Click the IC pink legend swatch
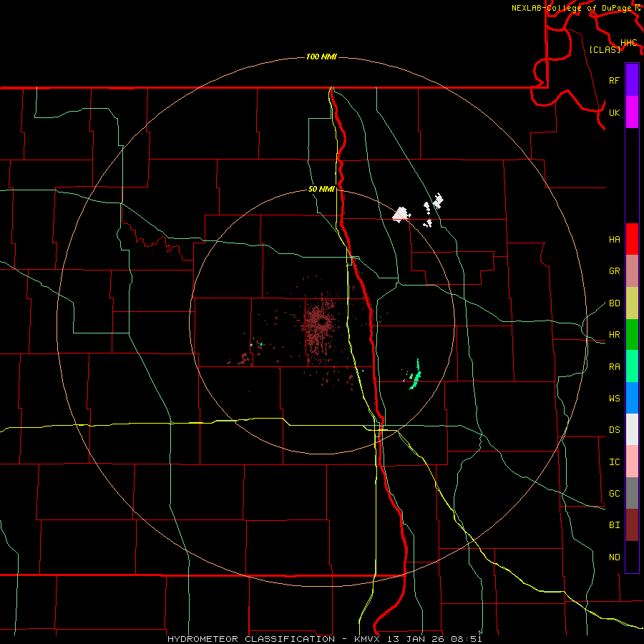This screenshot has width=644, height=644. point(632,462)
